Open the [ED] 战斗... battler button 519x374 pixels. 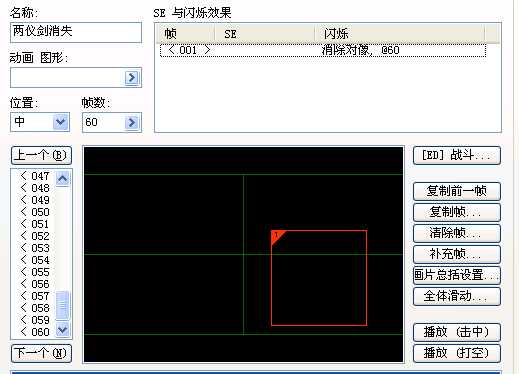tap(457, 155)
